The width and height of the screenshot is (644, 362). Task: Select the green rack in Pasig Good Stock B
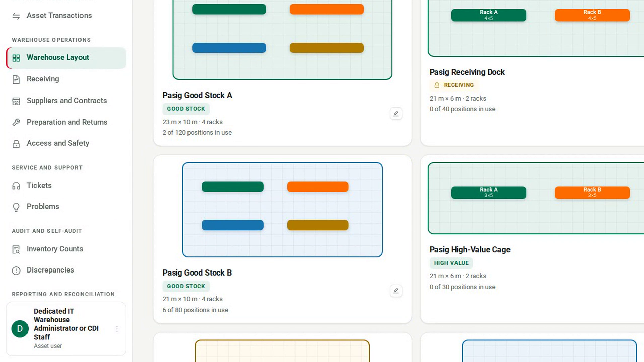click(x=232, y=187)
